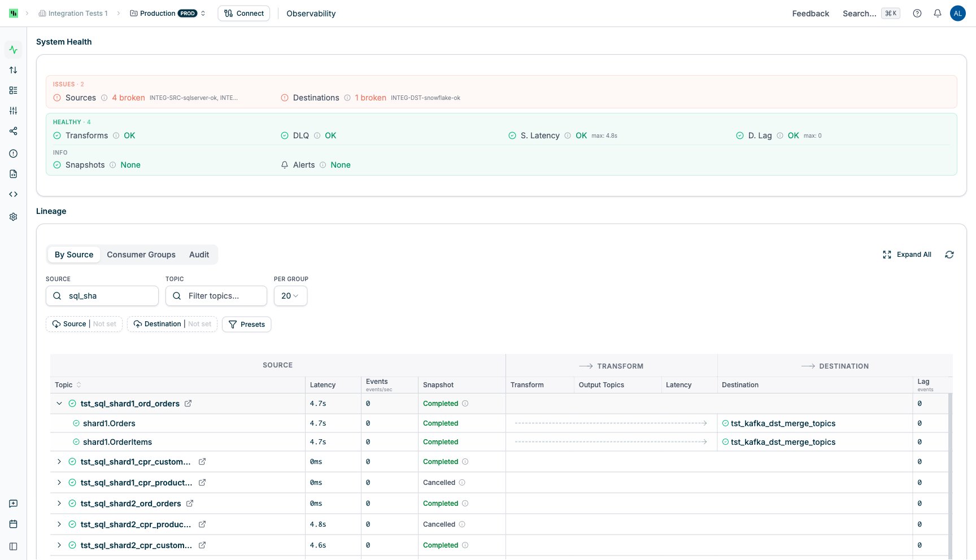
Task: Open external link for tst_sql_shard1_ord_orders
Action: [x=188, y=404]
